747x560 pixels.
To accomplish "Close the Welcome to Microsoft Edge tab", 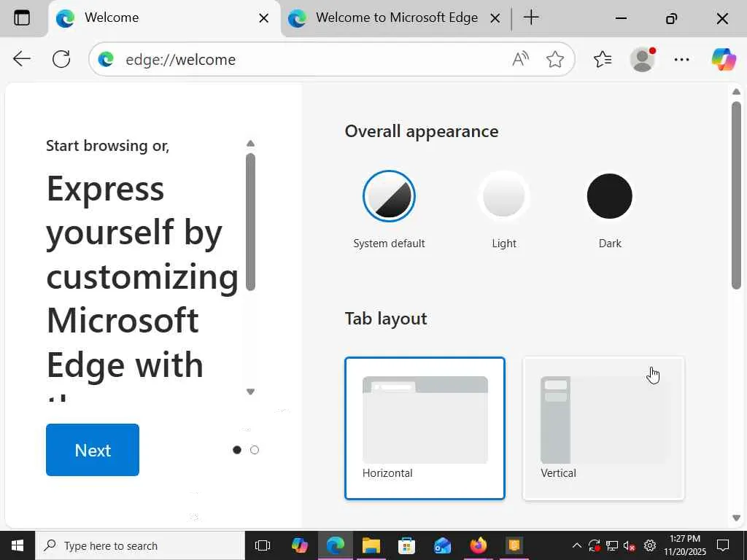I will point(495,18).
